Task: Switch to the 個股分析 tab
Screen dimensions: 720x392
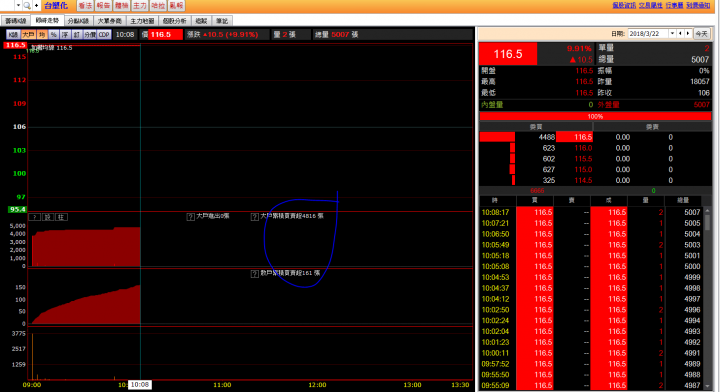Action: click(174, 21)
